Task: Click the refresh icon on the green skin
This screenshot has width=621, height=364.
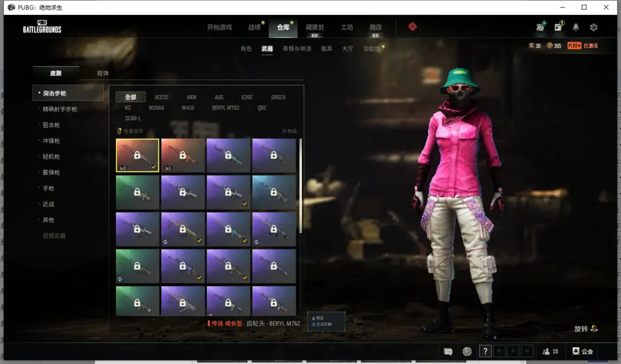Action: point(120,279)
